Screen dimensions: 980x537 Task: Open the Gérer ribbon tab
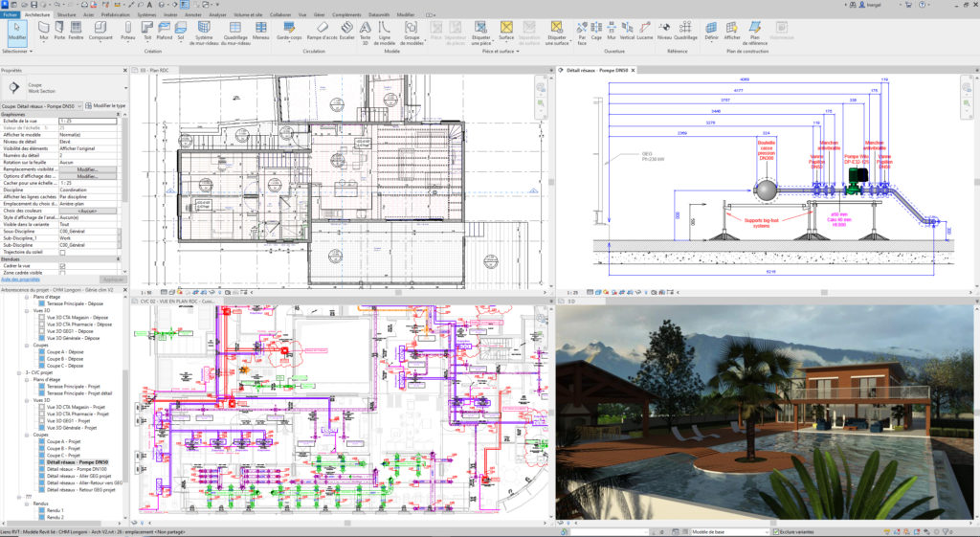[x=320, y=14]
